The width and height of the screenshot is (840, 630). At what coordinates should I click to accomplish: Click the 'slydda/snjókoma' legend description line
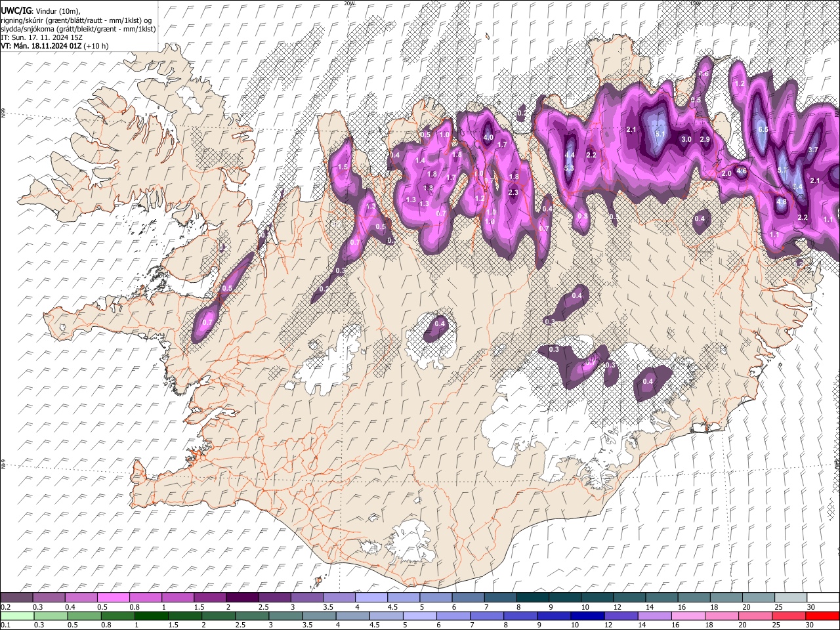tap(78, 29)
